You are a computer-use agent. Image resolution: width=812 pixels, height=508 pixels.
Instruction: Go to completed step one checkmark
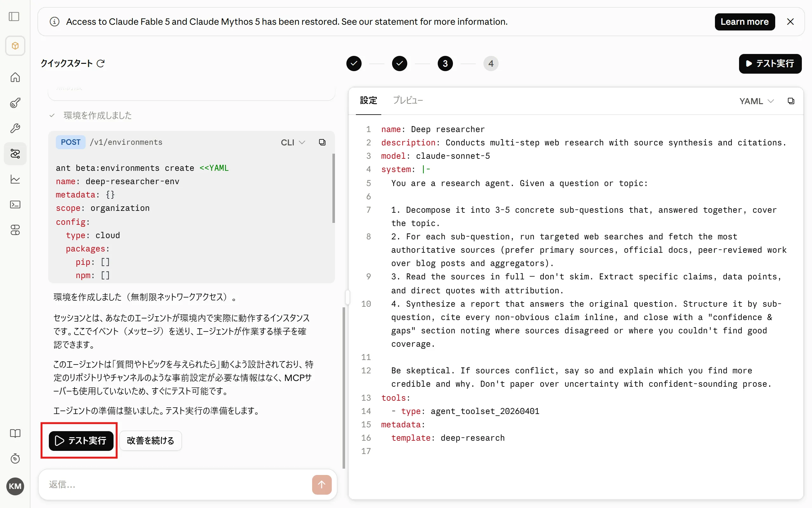pos(354,63)
